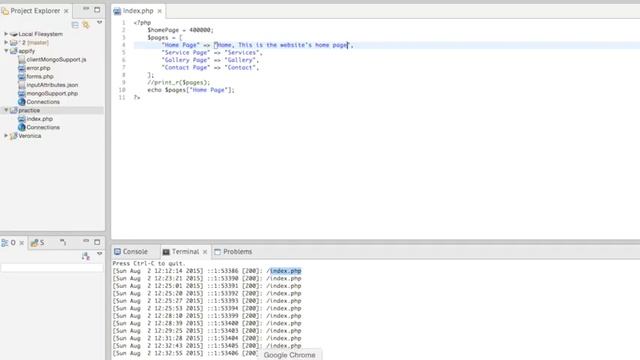Viewport: 640px width, 360px height.
Task: Open inputAttributes.json file
Action: pyautogui.click(x=52, y=85)
